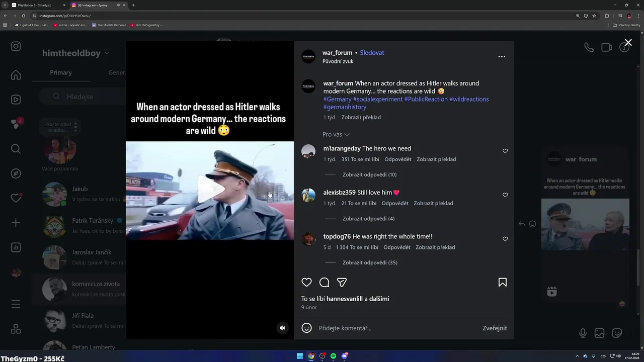Search conversations in the Hledejte field
The width and height of the screenshot is (644, 362).
[x=83, y=97]
